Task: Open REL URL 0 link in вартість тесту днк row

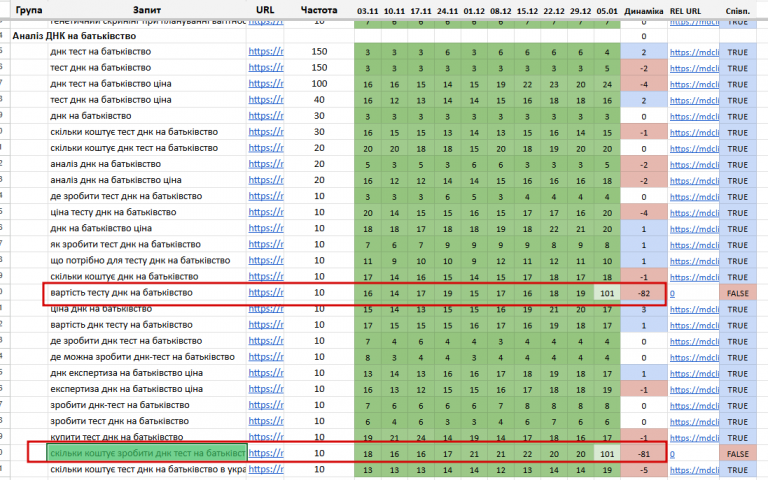Action: click(x=672, y=294)
